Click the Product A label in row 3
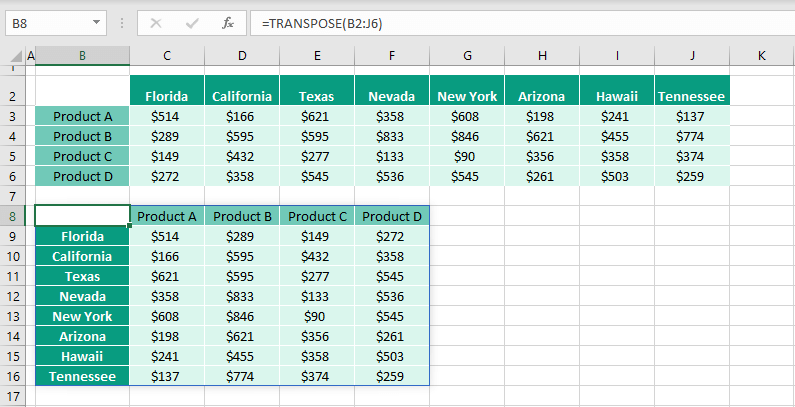 [x=82, y=116]
